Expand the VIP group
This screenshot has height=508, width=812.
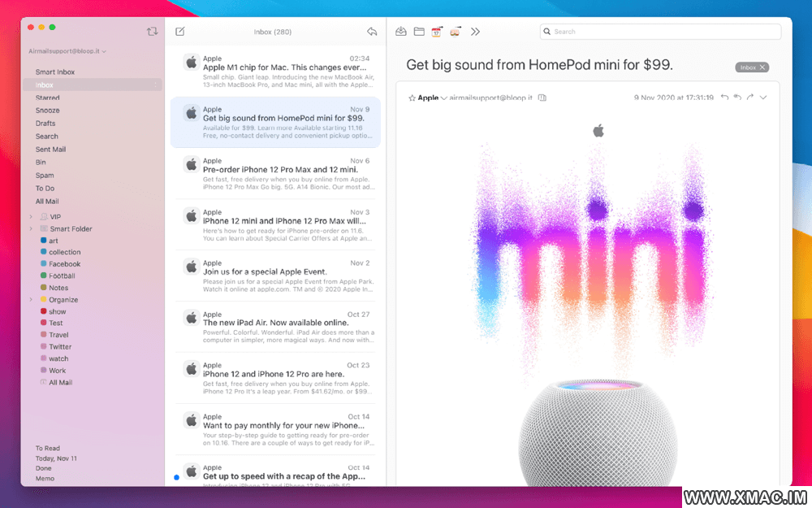point(31,217)
